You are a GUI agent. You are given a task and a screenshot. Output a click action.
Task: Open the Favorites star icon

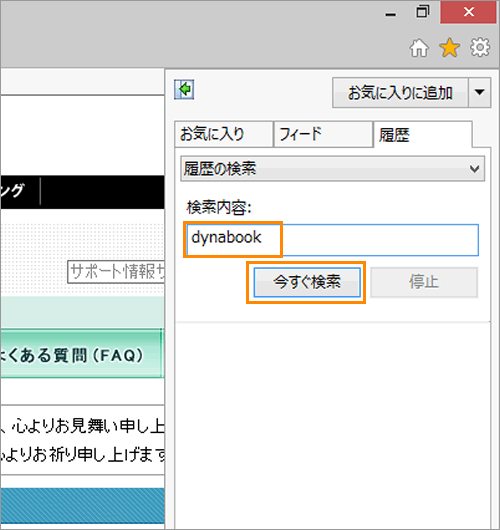449,48
